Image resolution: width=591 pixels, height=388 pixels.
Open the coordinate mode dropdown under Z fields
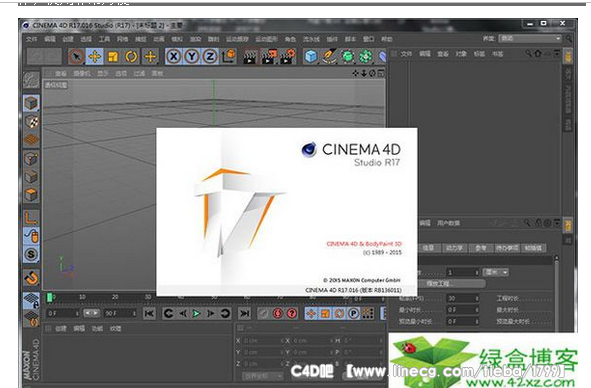(x=263, y=376)
